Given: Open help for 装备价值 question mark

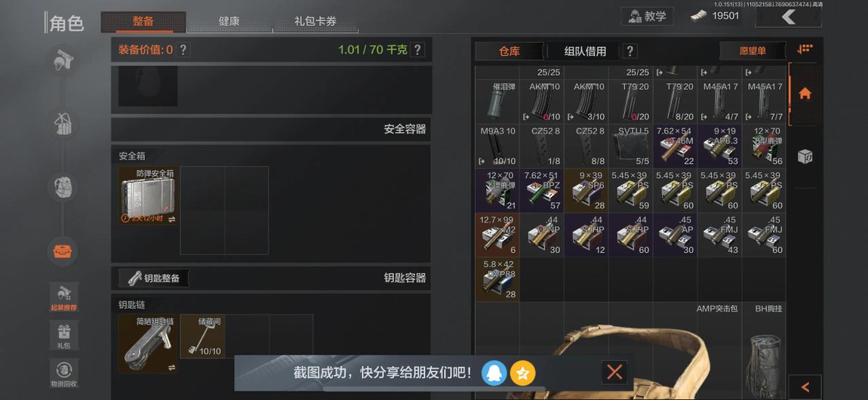Looking at the screenshot, I should coord(183,50).
